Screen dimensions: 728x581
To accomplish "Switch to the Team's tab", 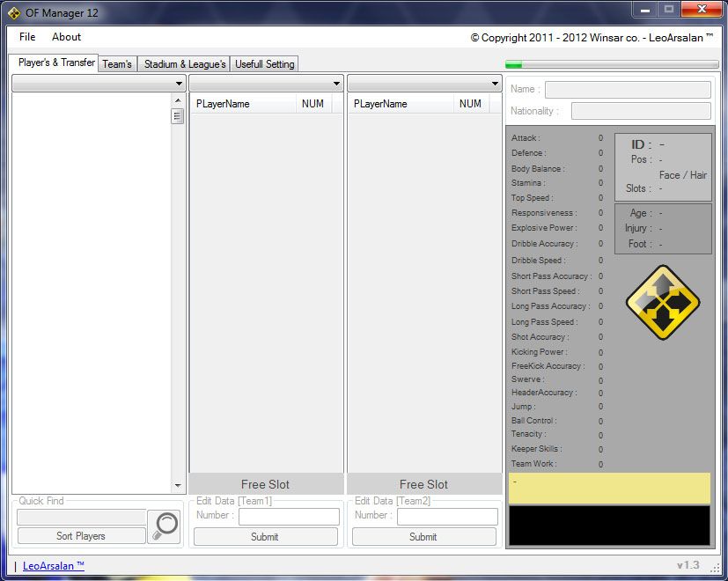I will click(x=117, y=64).
